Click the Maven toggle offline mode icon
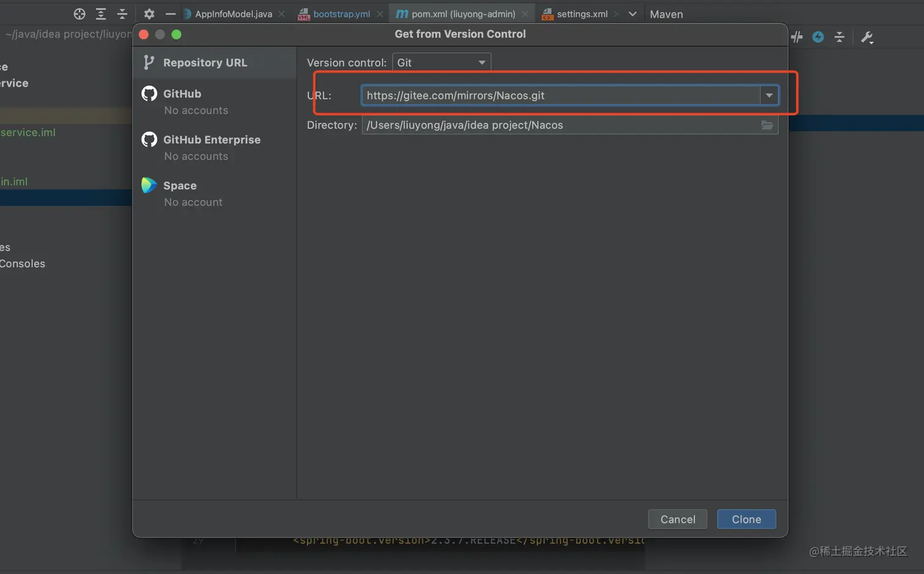Image resolution: width=924 pixels, height=574 pixels. [797, 37]
